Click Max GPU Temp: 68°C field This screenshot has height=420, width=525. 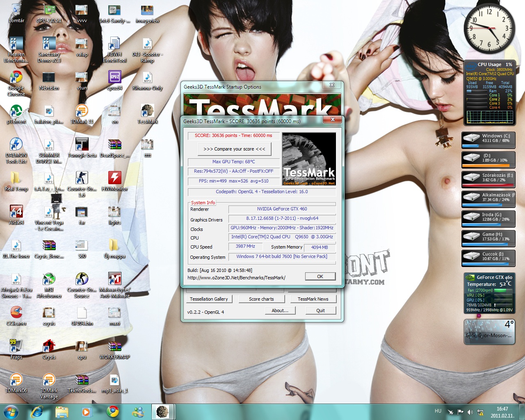coord(233,162)
